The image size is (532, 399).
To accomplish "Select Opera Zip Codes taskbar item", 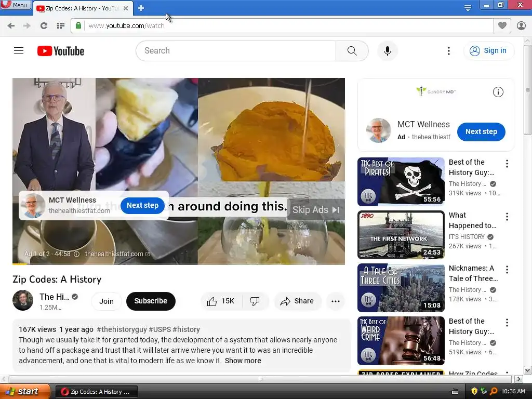I will [x=96, y=392].
